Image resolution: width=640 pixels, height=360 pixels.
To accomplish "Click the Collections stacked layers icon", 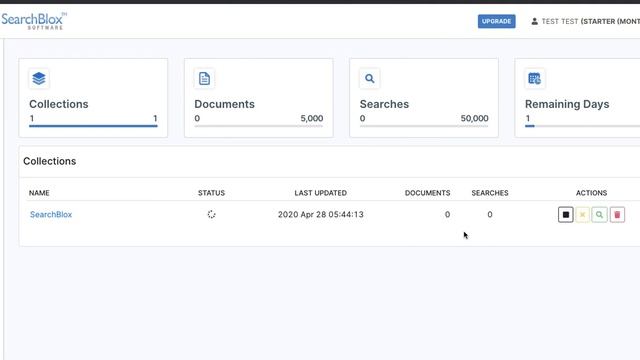I will tap(39, 78).
